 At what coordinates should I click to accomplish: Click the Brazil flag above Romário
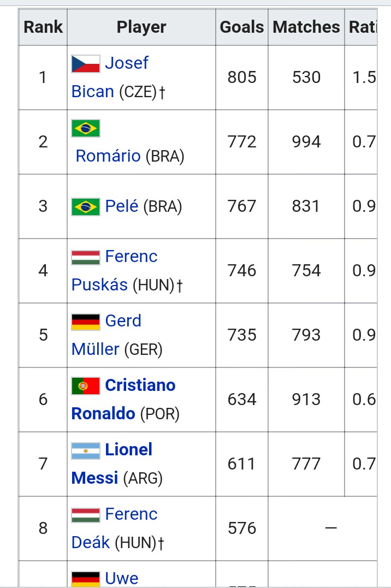pyautogui.click(x=86, y=128)
